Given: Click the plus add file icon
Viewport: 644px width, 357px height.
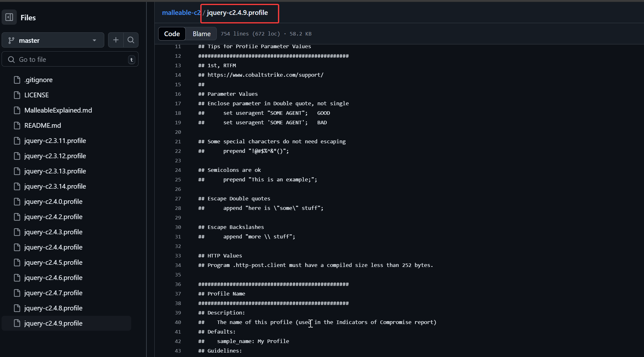Looking at the screenshot, I should click(116, 40).
